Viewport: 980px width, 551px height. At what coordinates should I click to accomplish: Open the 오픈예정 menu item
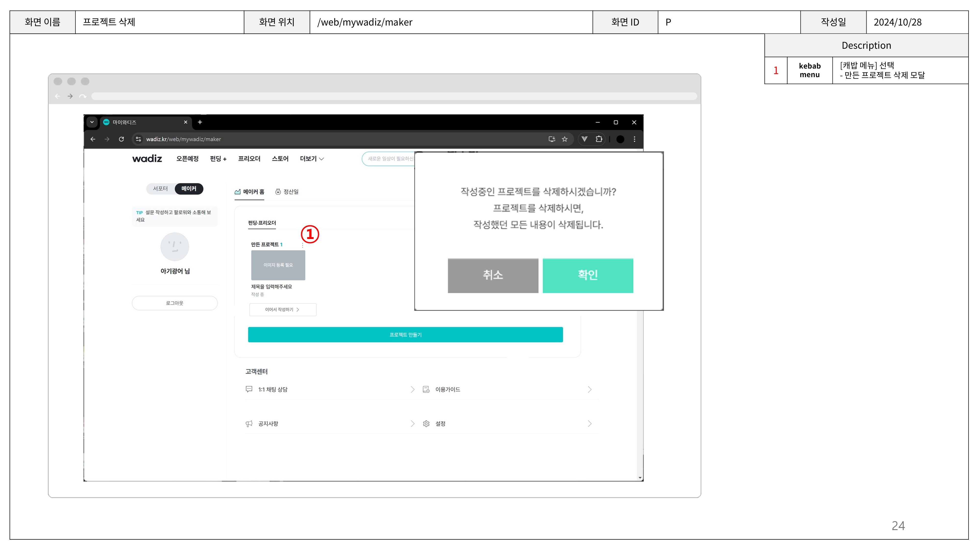[187, 159]
